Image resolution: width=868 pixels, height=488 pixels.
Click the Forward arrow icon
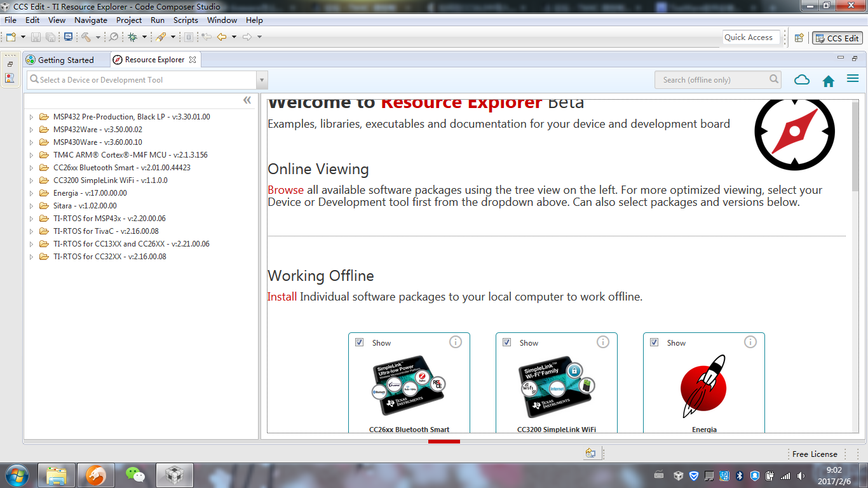(x=247, y=37)
